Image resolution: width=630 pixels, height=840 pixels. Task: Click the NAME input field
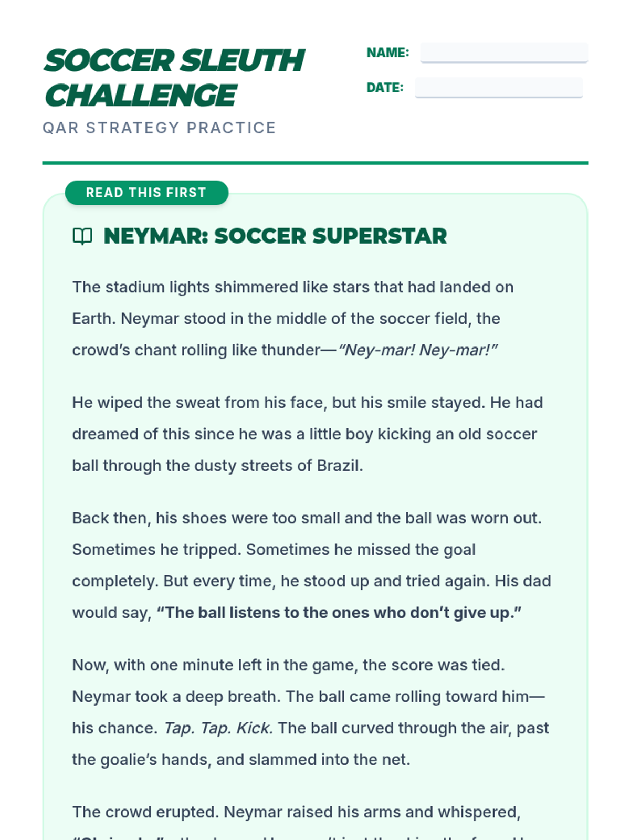coord(503,52)
